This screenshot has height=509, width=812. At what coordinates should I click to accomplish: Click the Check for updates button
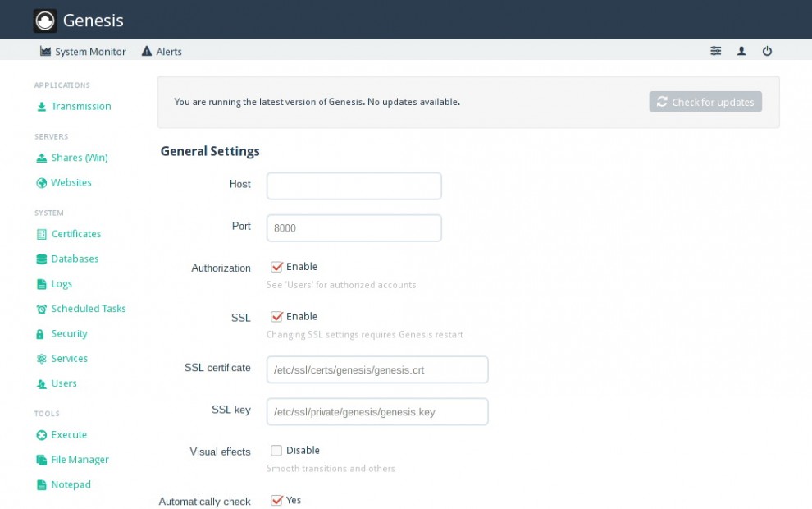[x=705, y=102]
